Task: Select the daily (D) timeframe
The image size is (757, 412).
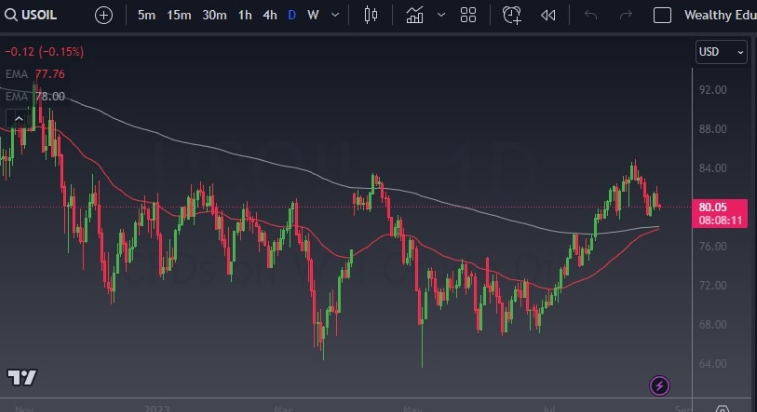Action: (x=291, y=15)
